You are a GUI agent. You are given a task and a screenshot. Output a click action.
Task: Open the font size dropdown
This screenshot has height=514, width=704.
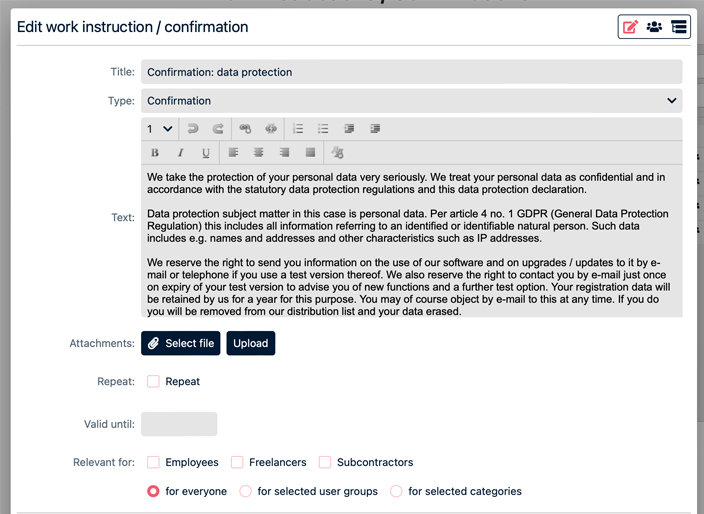(159, 129)
